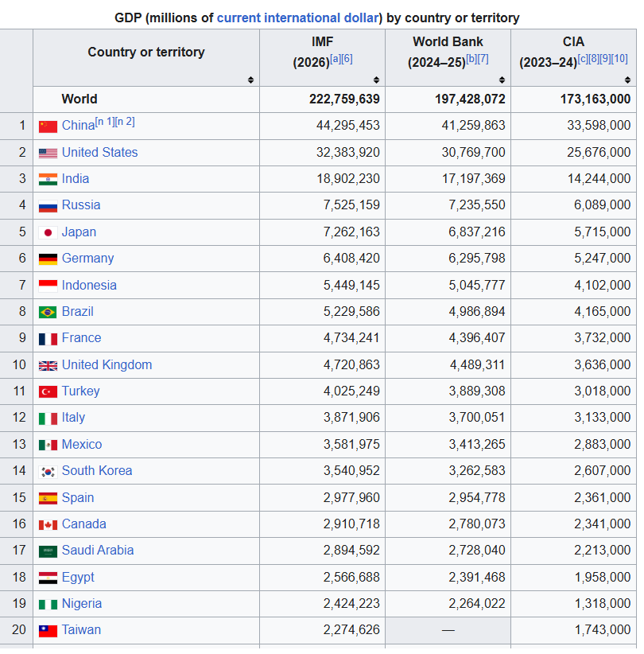The width and height of the screenshot is (644, 654).
Task: Open the South Korea article link
Action: 97,471
